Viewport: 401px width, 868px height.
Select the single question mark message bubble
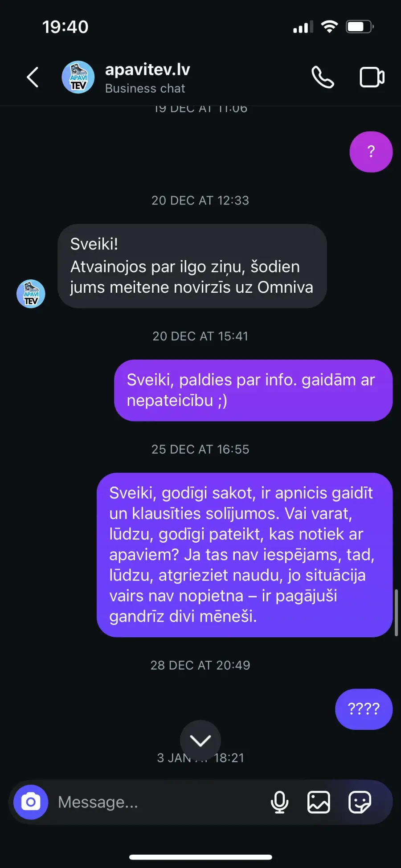click(x=371, y=152)
